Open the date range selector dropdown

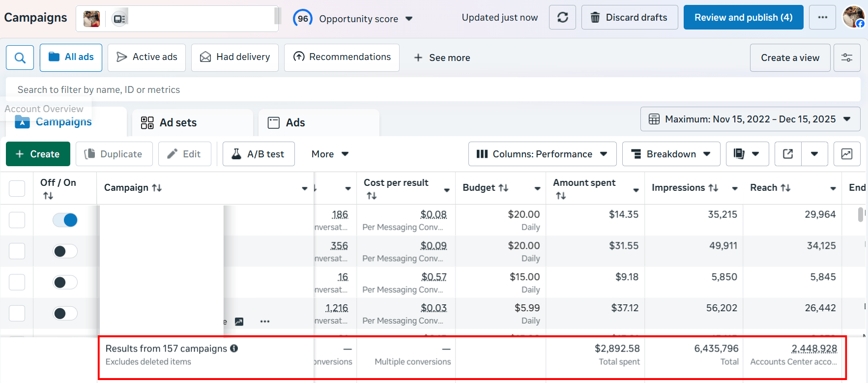[750, 119]
